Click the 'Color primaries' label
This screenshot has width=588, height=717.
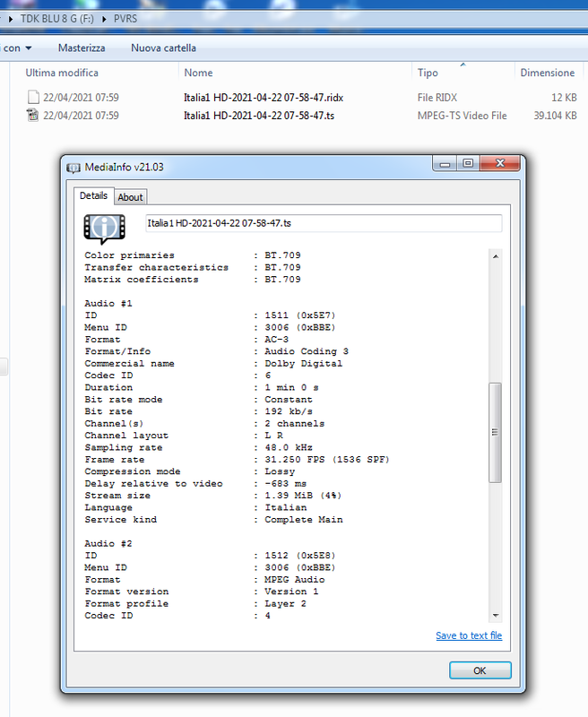129,255
